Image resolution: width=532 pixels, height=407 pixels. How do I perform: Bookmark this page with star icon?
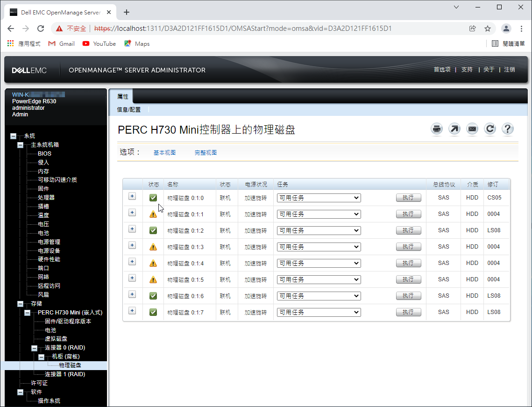pos(488,29)
